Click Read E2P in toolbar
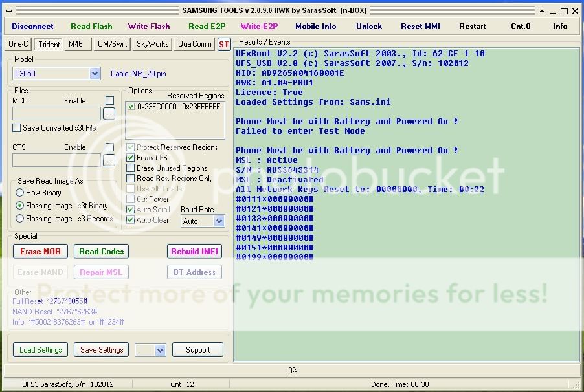 tap(207, 27)
